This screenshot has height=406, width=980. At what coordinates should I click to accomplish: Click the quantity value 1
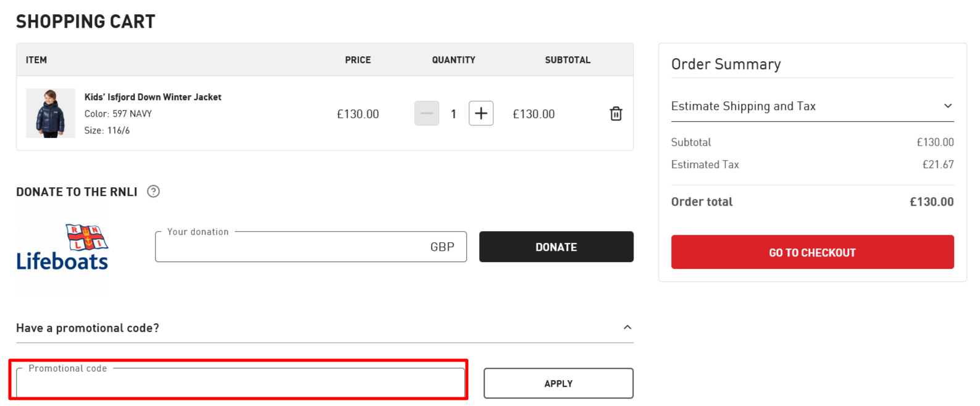454,114
